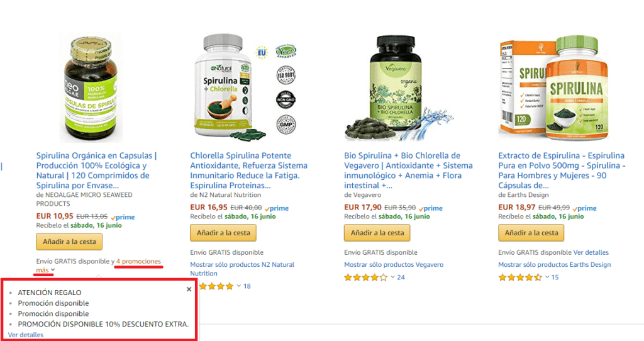The image size is (644, 341).
Task: Open the Vegavero Bio Spirulina product image
Action: click(x=399, y=88)
